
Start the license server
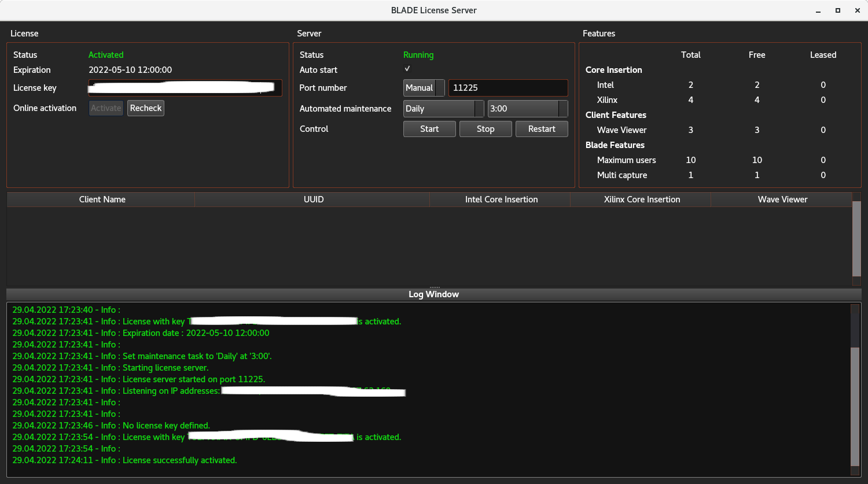tap(429, 129)
